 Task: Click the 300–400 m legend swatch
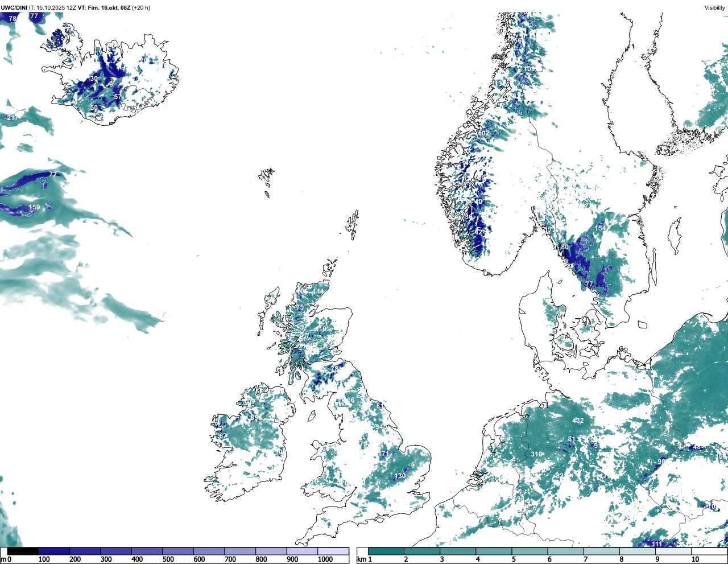[116, 551]
